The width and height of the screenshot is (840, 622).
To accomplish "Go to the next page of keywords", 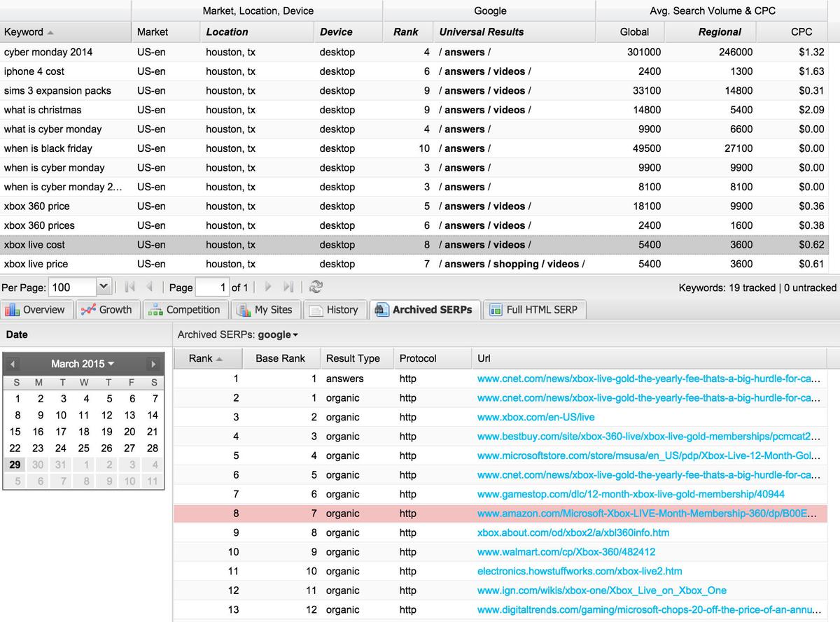I will coord(268,288).
